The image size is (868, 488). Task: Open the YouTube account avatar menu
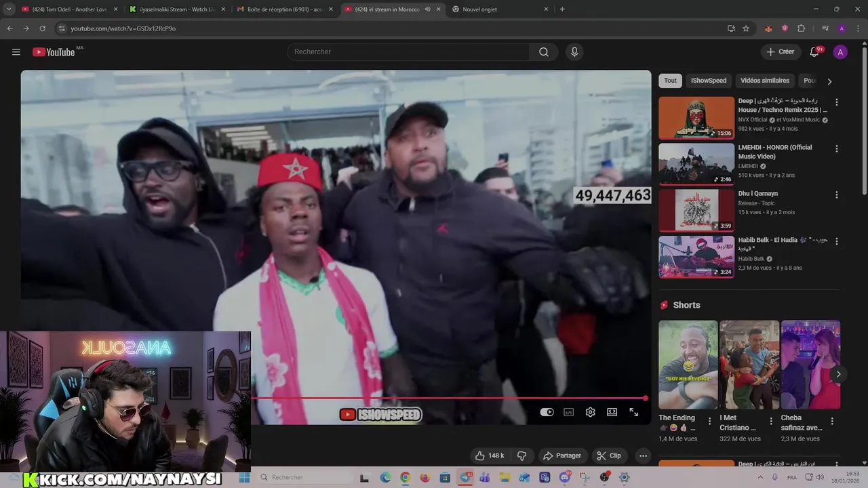[x=840, y=52]
